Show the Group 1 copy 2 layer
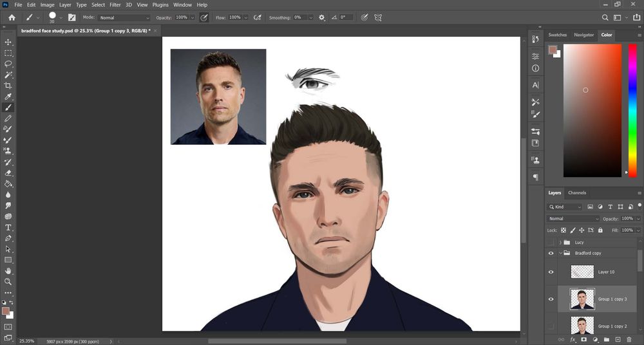 (x=551, y=326)
